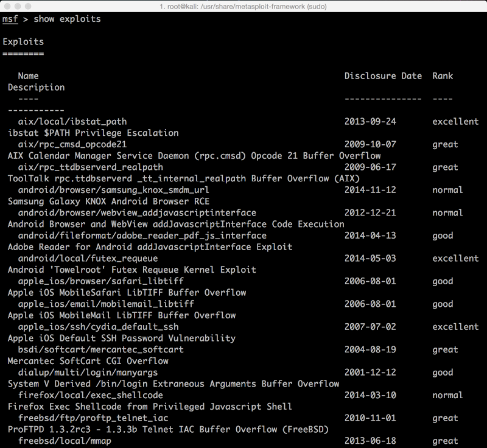Image resolution: width=487 pixels, height=448 pixels.
Task: Click the Description column header
Action: 37,88
